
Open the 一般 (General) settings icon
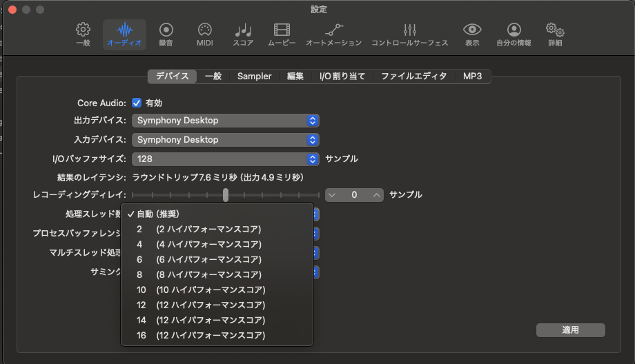pyautogui.click(x=83, y=34)
